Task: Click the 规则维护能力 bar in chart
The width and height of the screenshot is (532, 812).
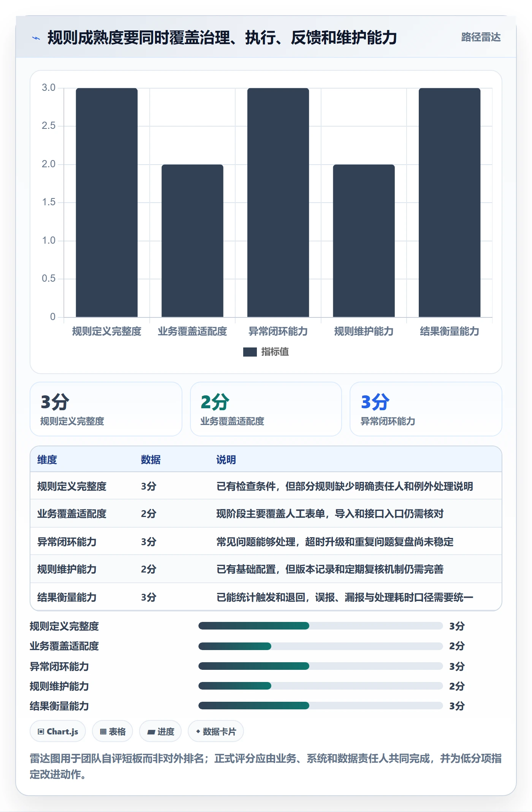Action: pyautogui.click(x=364, y=241)
